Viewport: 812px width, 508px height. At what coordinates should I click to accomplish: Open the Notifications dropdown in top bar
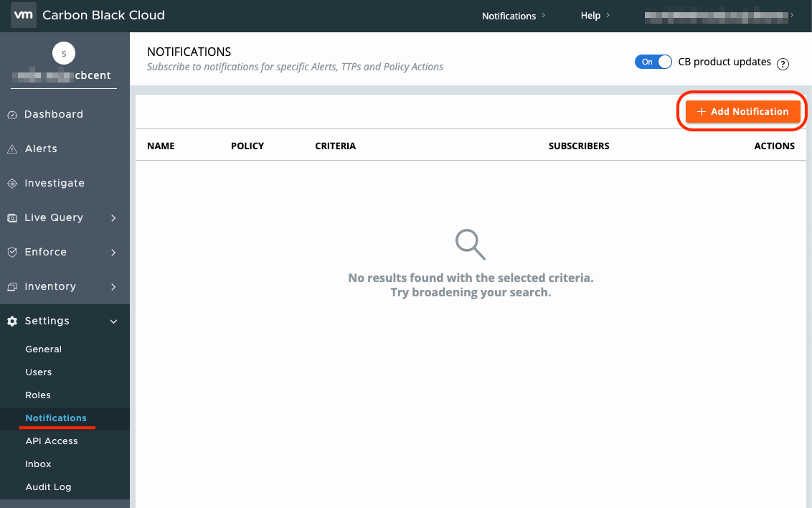click(x=513, y=16)
